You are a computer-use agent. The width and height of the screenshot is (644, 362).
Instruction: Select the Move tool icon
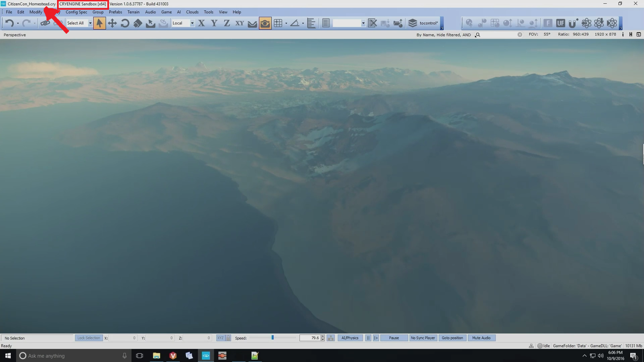112,23
